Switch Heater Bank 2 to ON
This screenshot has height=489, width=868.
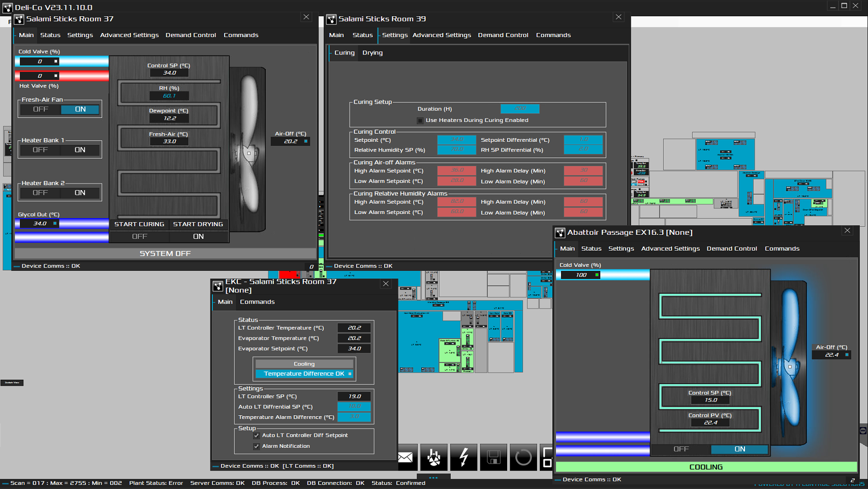80,193
